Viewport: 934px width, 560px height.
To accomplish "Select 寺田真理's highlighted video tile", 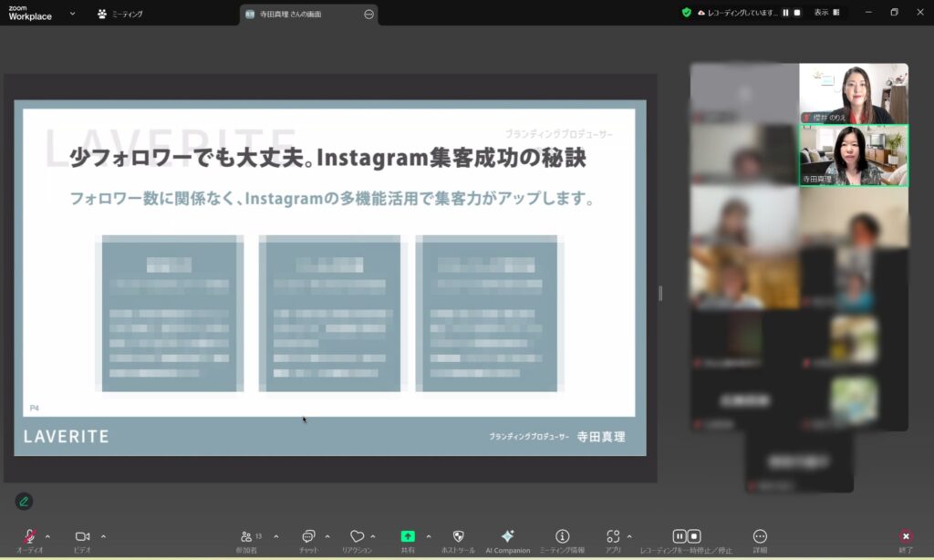I will 854,155.
